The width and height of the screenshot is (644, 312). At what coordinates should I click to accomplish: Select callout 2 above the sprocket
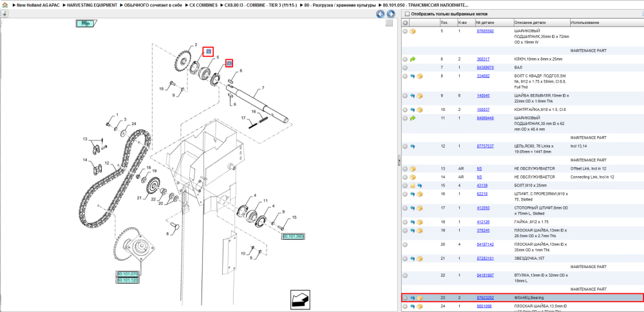pos(196,44)
